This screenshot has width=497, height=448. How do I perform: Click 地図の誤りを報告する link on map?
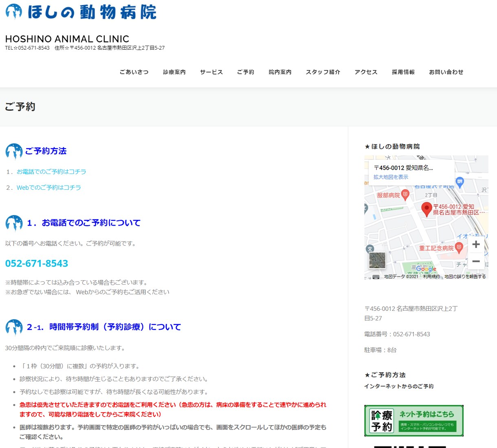(465, 277)
